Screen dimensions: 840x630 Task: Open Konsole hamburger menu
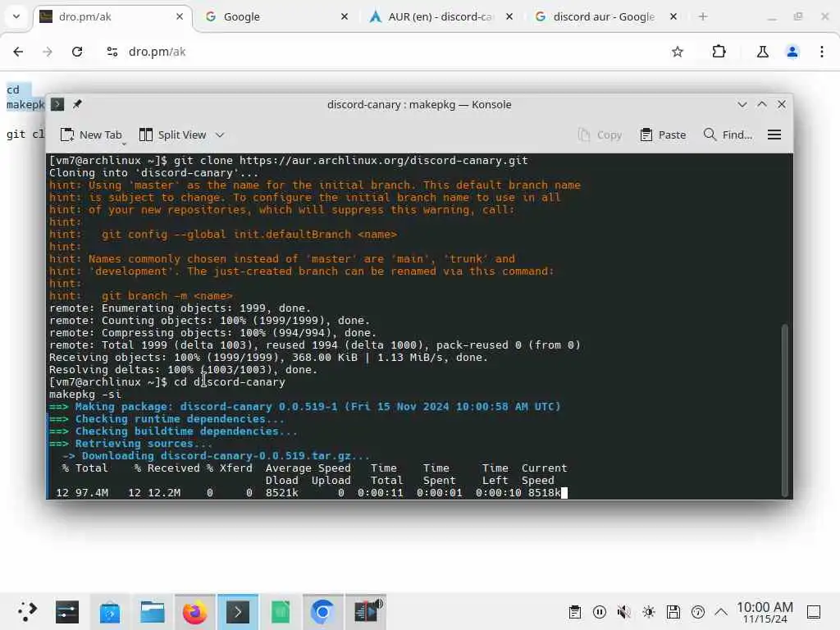774,135
